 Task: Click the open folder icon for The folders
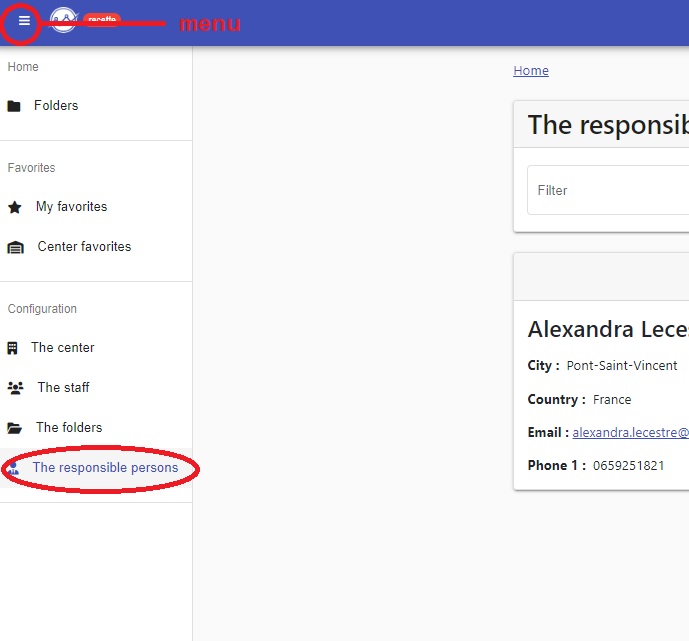coord(15,428)
